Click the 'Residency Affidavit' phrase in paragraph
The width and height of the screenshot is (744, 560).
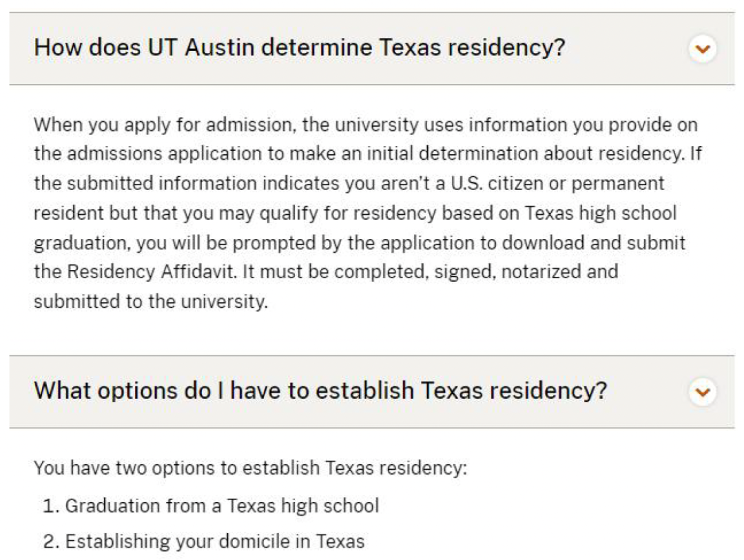151,272
